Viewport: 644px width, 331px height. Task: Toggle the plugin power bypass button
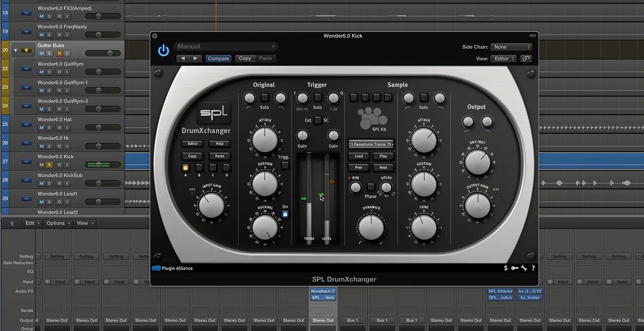tap(164, 51)
